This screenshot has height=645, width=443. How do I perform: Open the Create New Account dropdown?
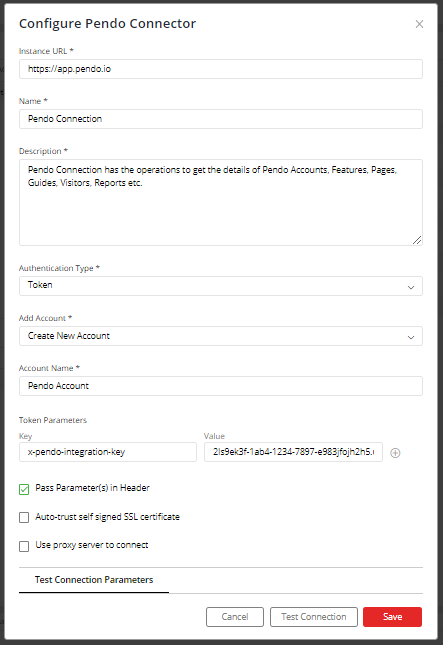click(x=221, y=336)
